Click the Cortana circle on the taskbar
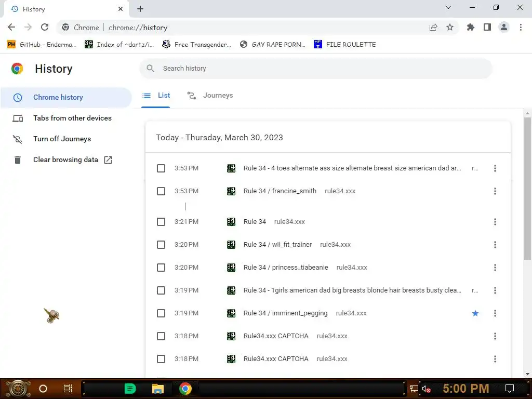532x399 pixels. pyautogui.click(x=43, y=389)
